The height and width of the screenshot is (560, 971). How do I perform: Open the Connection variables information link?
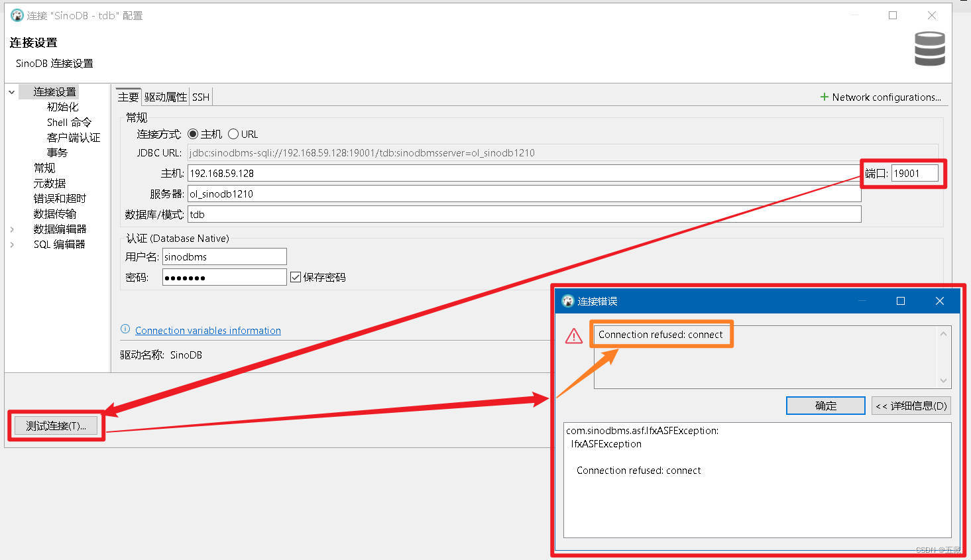208,330
